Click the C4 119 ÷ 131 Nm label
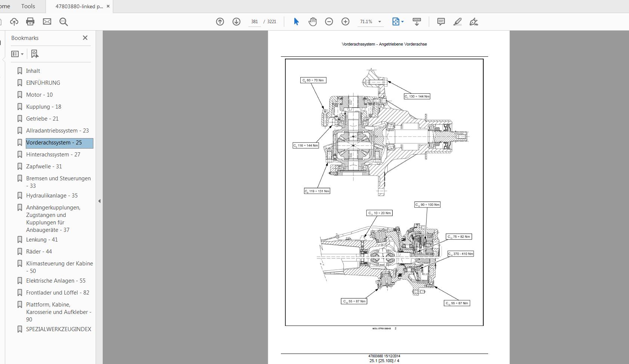The image size is (629, 364). click(317, 191)
